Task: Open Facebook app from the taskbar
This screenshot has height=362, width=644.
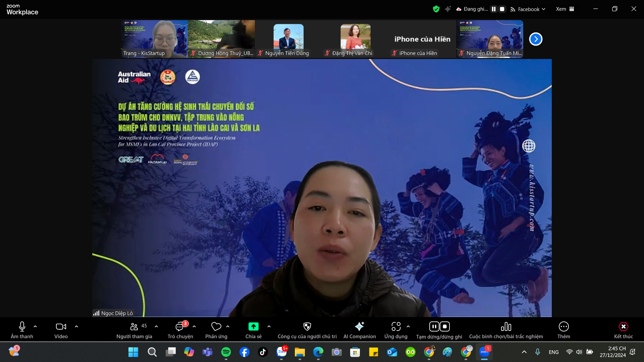Action: tap(245, 352)
